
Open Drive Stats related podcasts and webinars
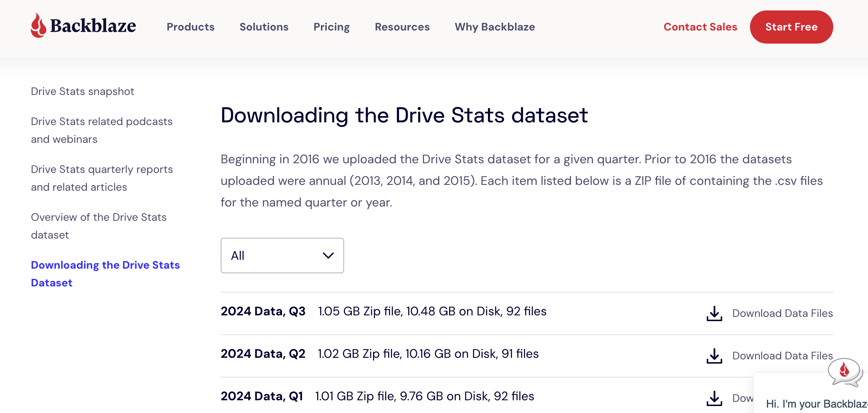click(101, 130)
